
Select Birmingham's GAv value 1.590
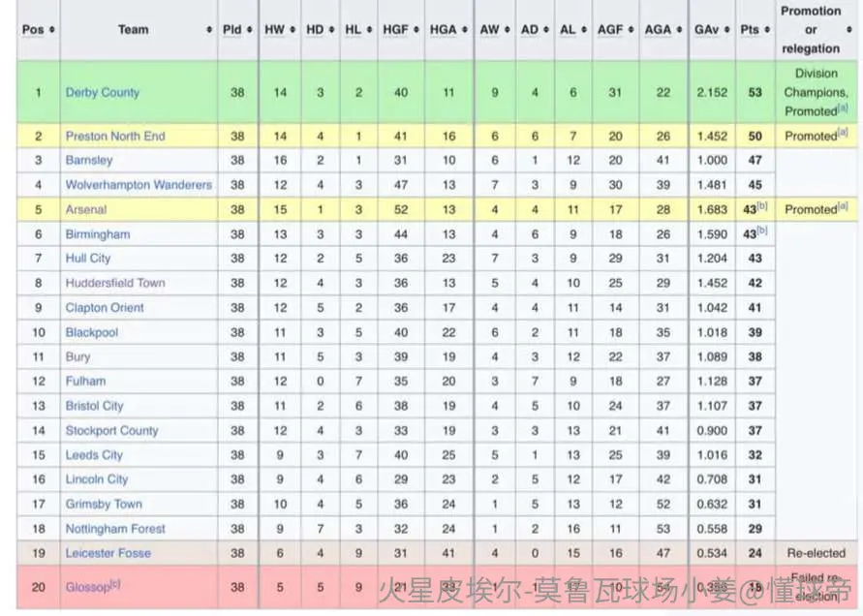pos(712,234)
